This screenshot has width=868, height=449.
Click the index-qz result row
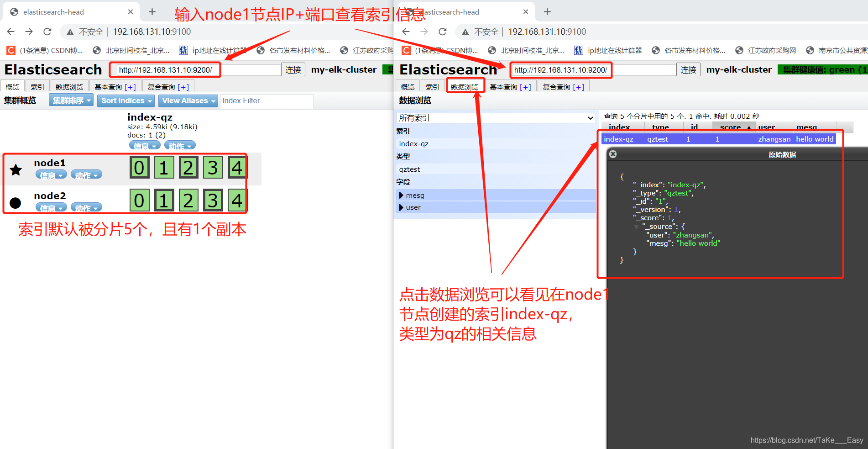click(719, 139)
